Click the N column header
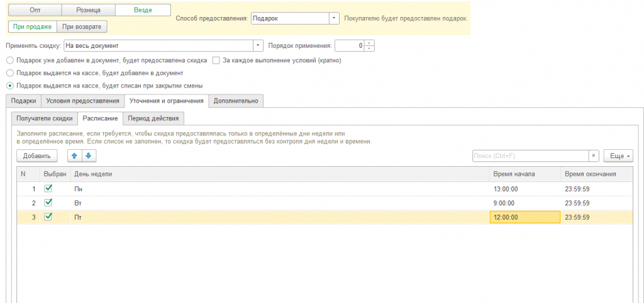The image size is (644, 303). 28,174
